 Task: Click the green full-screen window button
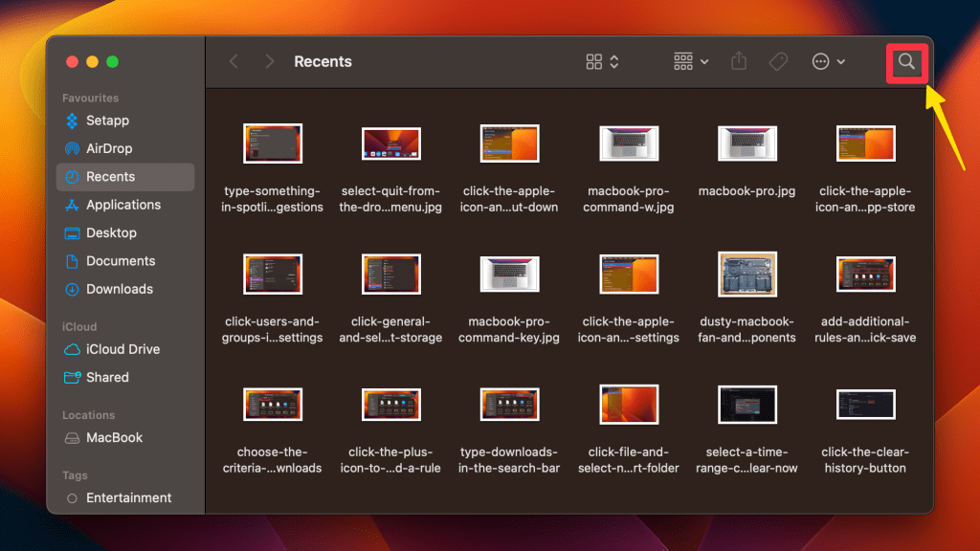point(112,62)
